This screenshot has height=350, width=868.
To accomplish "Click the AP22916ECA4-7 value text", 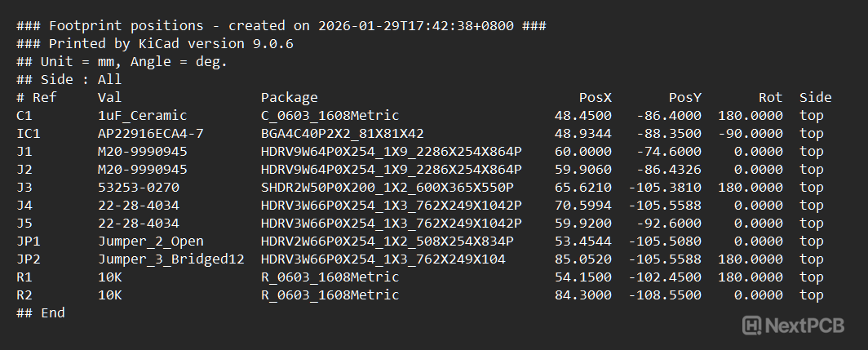I will (150, 134).
